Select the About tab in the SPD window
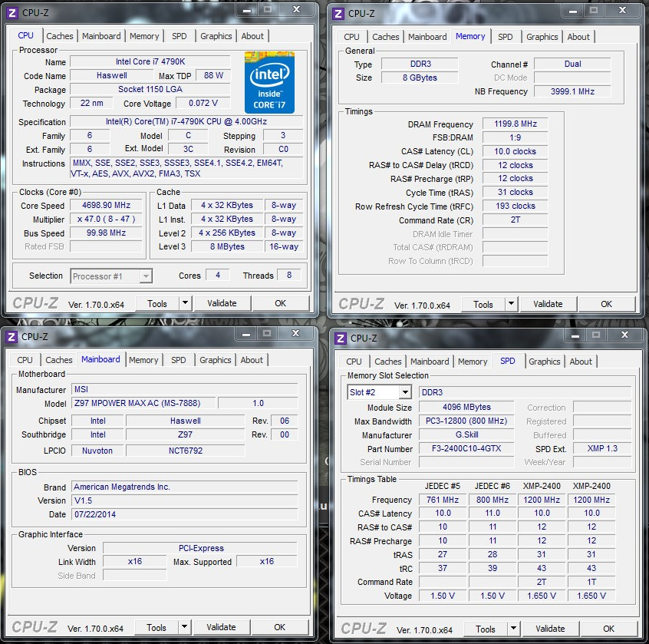Viewport: 649px width, 644px height. point(581,362)
